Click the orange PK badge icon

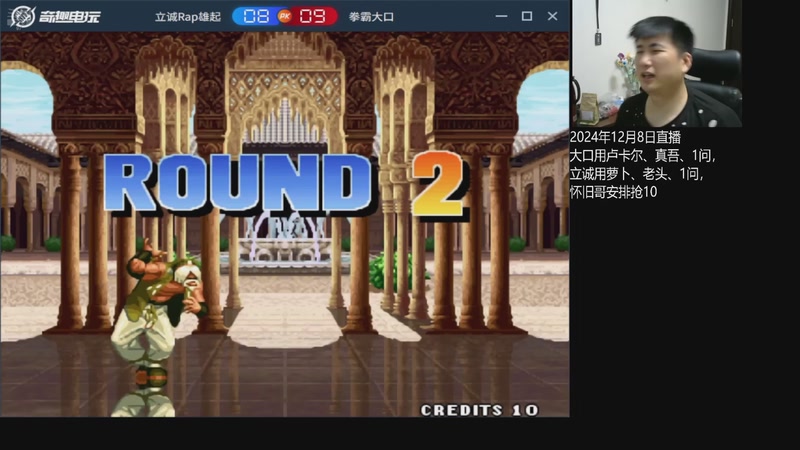285,16
